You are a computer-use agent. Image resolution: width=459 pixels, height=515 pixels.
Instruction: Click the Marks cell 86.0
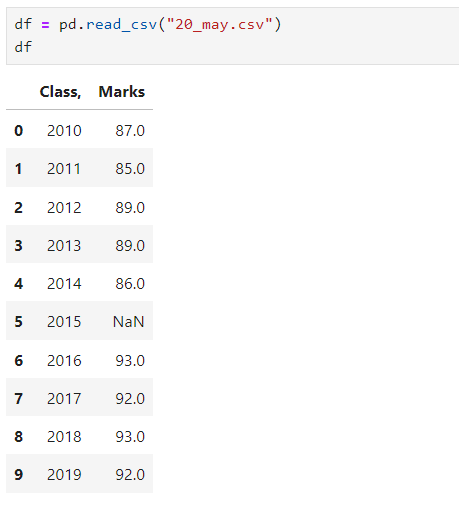pyautogui.click(x=130, y=284)
